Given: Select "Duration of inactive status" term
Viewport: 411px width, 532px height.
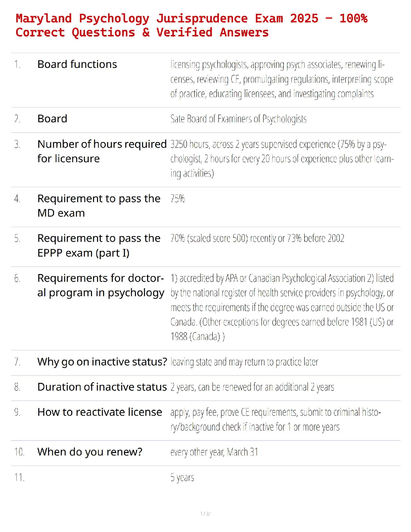Looking at the screenshot, I should (102, 387).
